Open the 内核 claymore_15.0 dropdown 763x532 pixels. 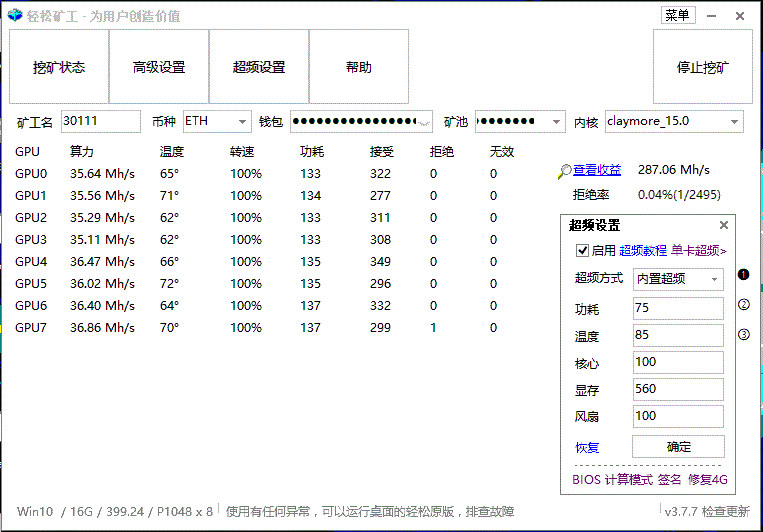click(735, 122)
